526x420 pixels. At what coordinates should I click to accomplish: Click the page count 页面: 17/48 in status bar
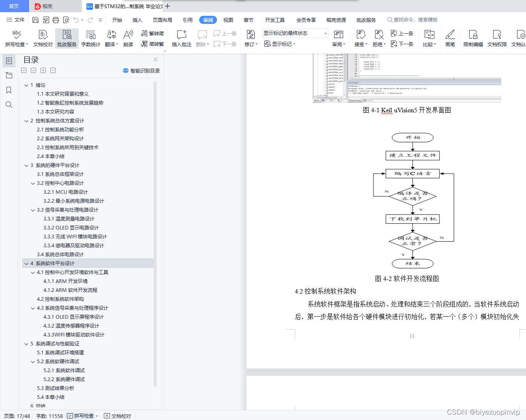[17, 416]
